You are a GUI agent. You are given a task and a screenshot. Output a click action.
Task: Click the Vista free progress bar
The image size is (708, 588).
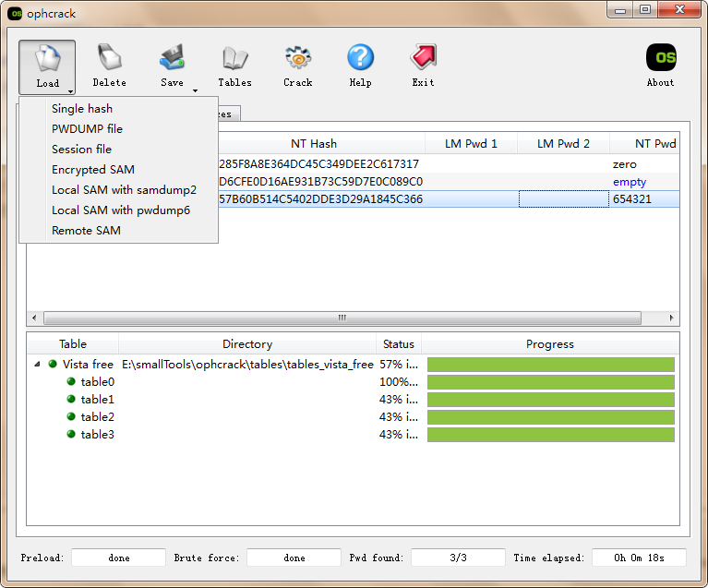[551, 365]
